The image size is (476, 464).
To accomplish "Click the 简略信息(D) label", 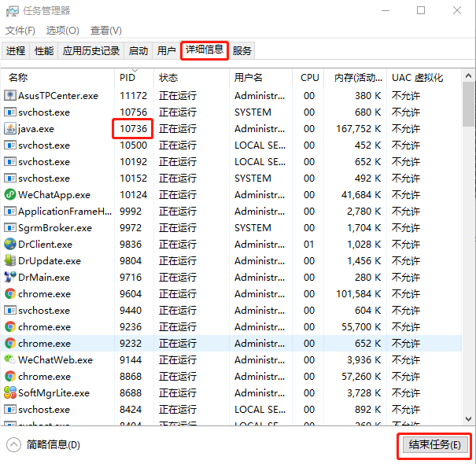I will (54, 445).
